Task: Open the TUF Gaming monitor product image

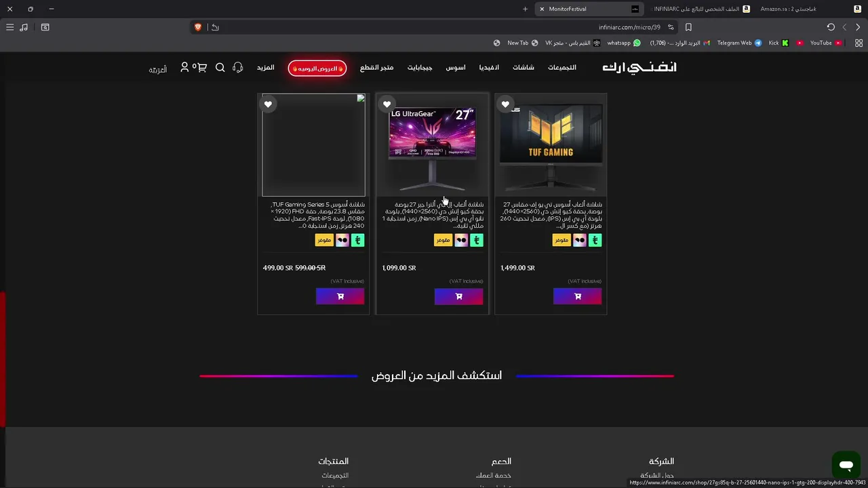Action: pos(551,145)
